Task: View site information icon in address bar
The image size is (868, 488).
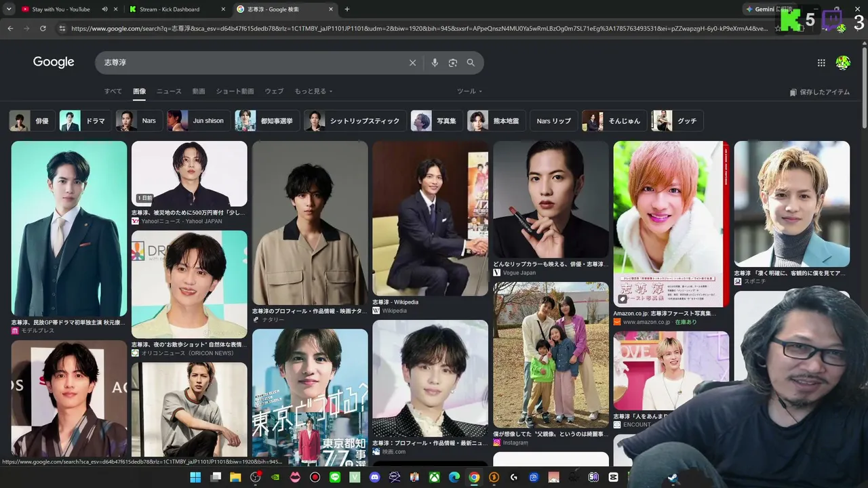Action: click(62, 28)
